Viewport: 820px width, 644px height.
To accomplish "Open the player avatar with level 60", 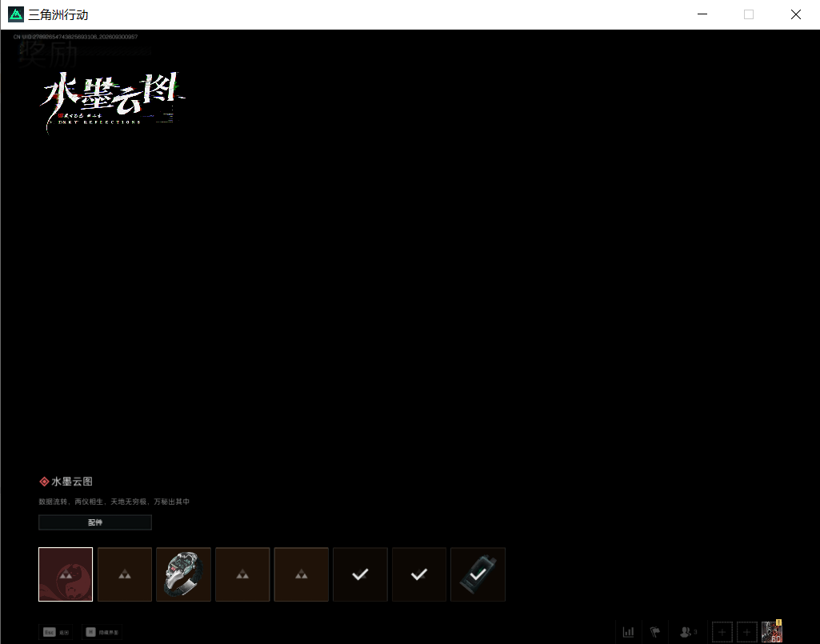I will (x=772, y=631).
